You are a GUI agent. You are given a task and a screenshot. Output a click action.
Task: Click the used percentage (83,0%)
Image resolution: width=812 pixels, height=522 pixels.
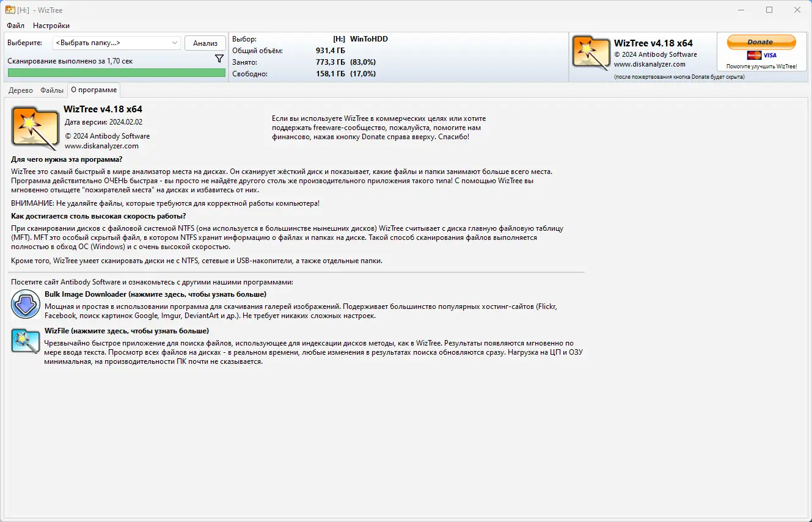[x=363, y=62]
